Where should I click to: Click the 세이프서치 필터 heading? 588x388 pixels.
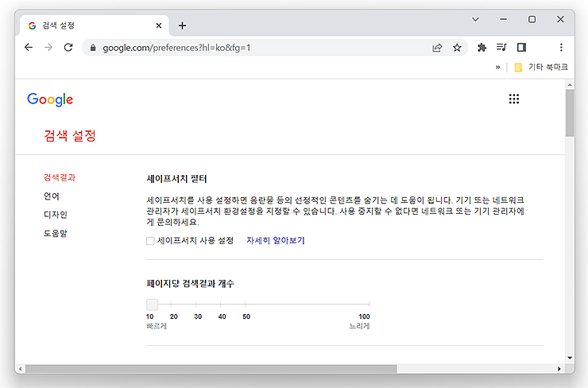tap(176, 179)
